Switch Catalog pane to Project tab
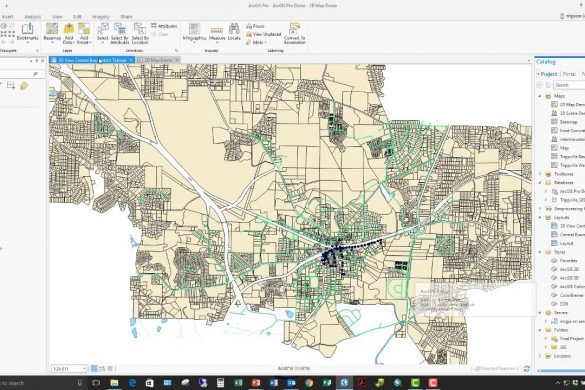The width and height of the screenshot is (585, 390). tap(548, 74)
